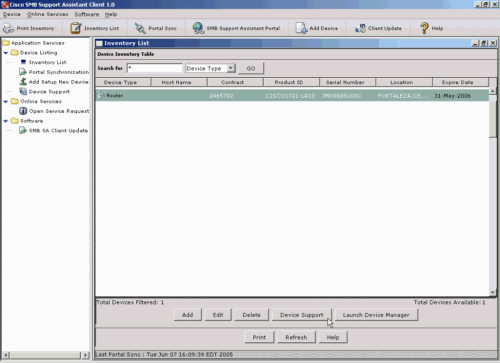The width and height of the screenshot is (500, 363).
Task: Click in the Search for text field
Action: pos(155,68)
